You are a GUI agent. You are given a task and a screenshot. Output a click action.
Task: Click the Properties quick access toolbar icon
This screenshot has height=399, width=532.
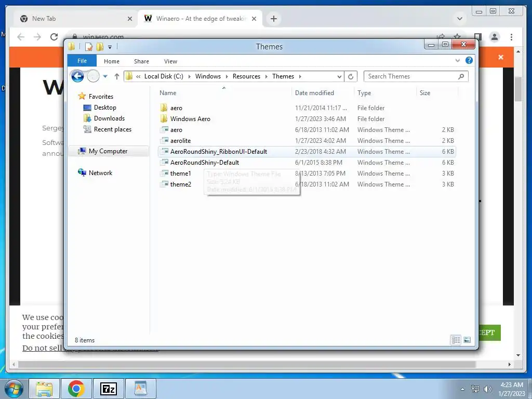[x=88, y=46]
